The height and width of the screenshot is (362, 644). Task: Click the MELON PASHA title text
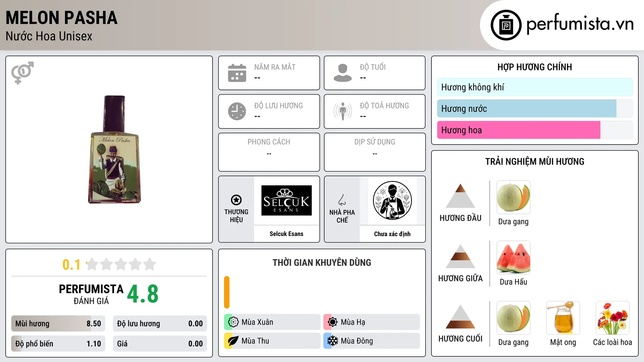[x=62, y=18]
